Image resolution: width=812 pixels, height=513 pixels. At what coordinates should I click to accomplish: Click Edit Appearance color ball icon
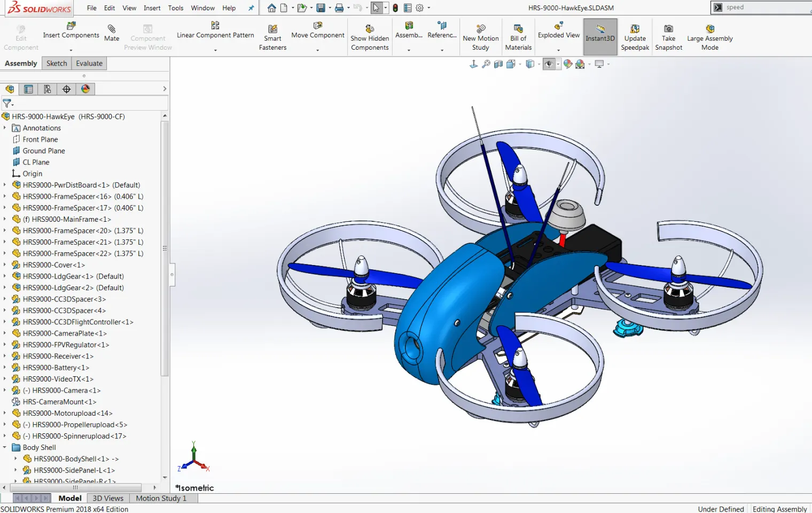pos(568,64)
